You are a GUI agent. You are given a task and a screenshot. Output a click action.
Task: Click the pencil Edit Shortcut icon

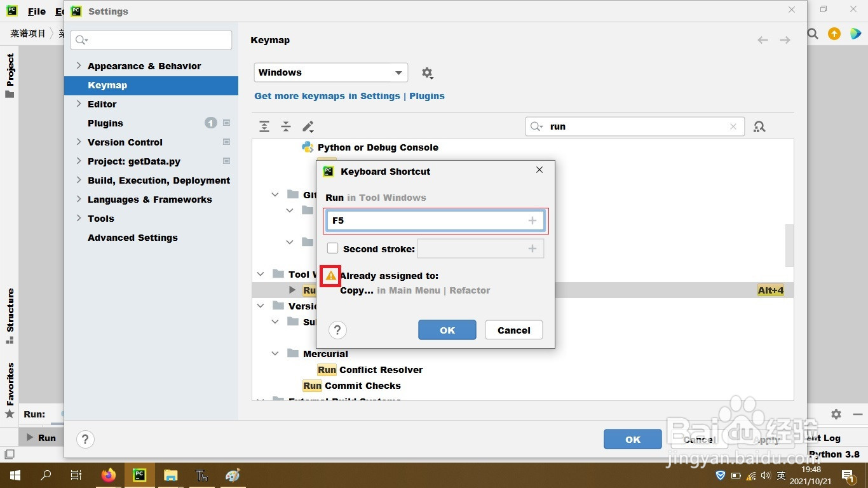coord(308,126)
